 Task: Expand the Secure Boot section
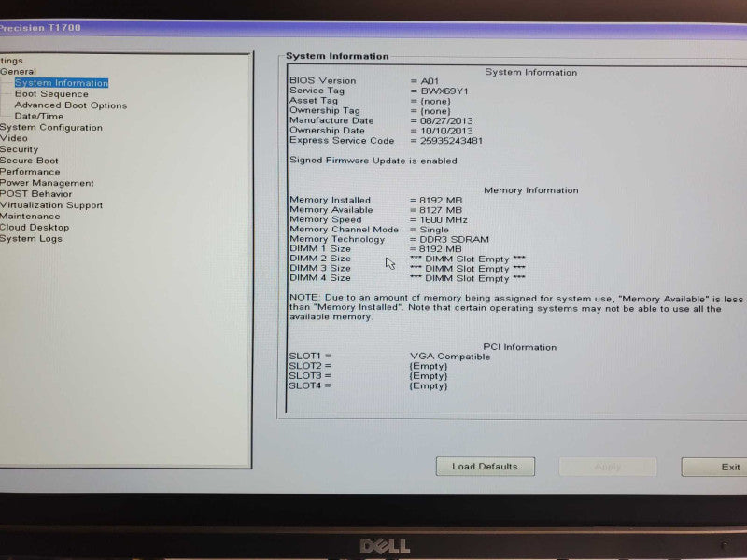29,161
